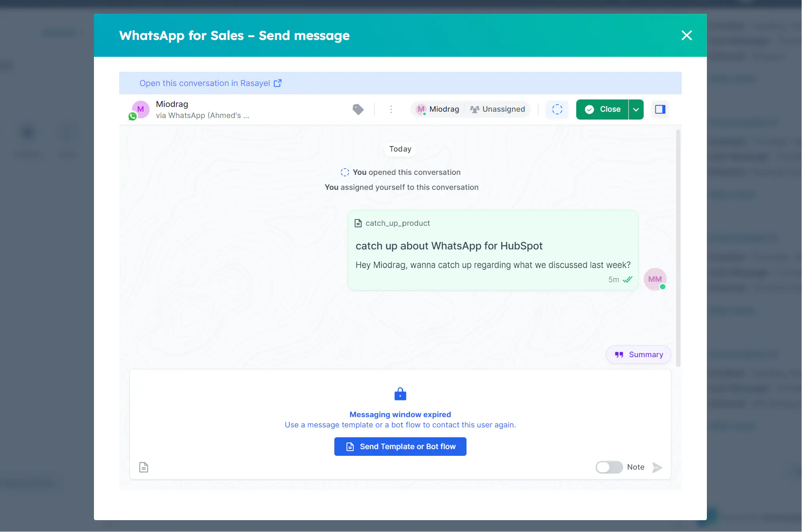
Task: Click the double-check delivered icon
Action: click(x=628, y=279)
